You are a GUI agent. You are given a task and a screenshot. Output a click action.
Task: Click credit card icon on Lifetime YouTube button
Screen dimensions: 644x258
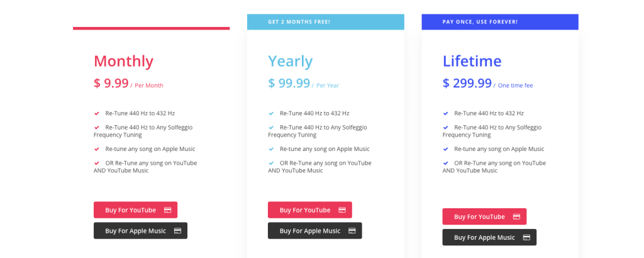coord(516,217)
